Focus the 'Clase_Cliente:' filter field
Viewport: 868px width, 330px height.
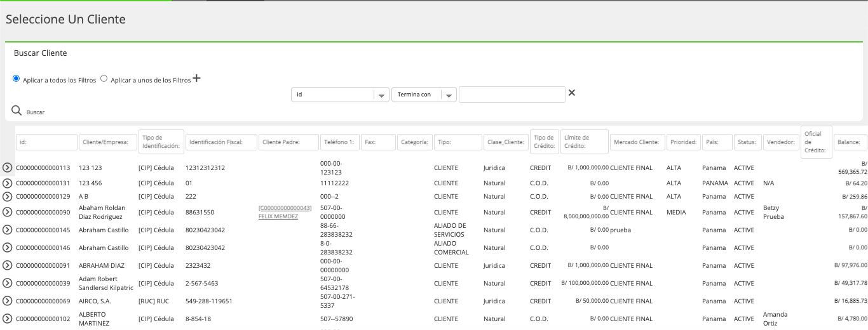click(506, 142)
